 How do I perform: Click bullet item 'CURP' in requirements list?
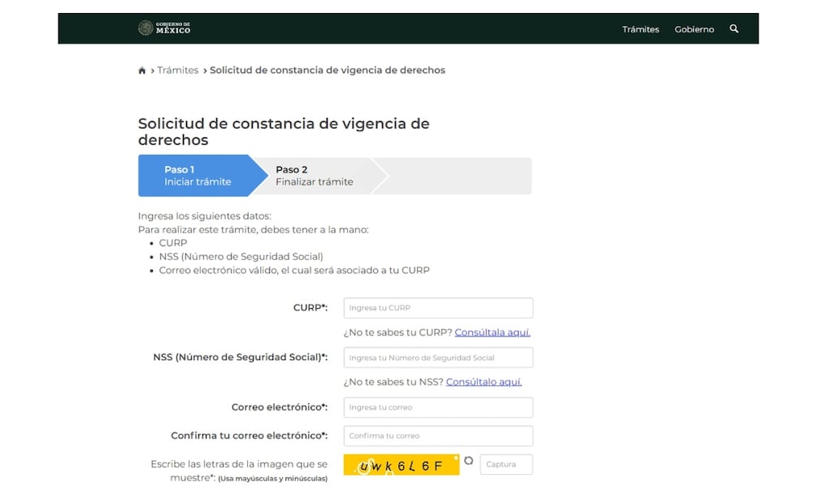(173, 243)
